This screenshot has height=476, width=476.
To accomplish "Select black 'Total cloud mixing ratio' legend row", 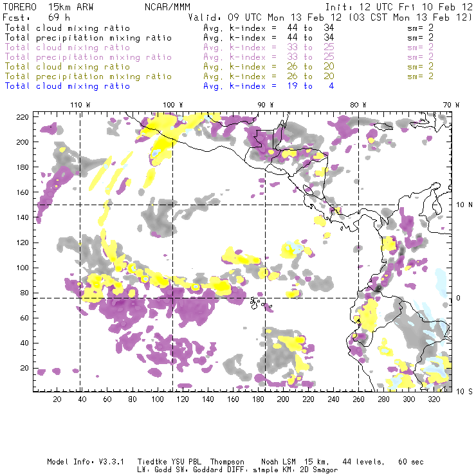I will [67, 28].
